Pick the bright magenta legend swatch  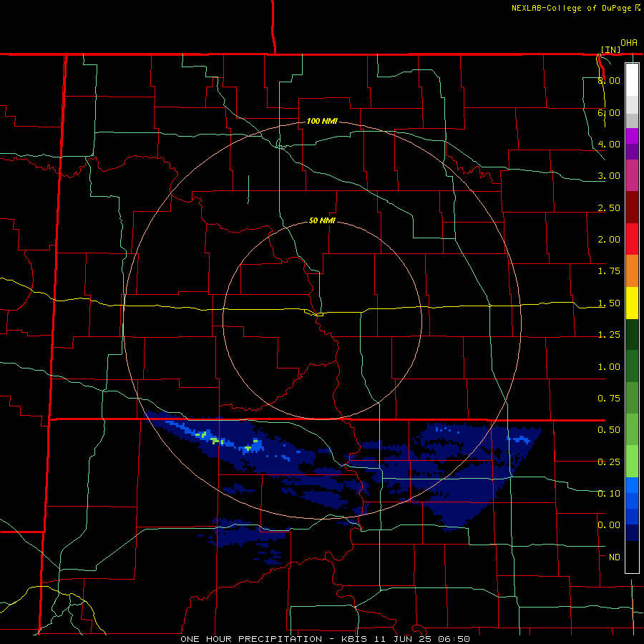tap(632, 136)
